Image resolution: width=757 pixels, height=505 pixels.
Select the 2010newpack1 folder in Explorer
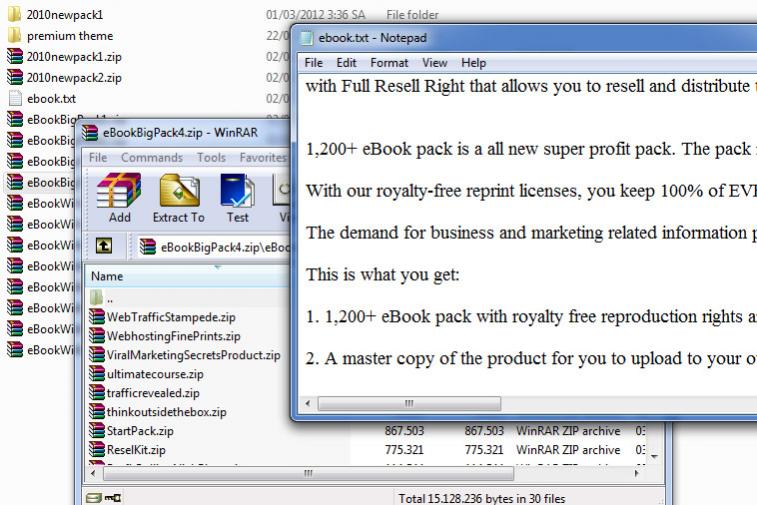(56, 14)
